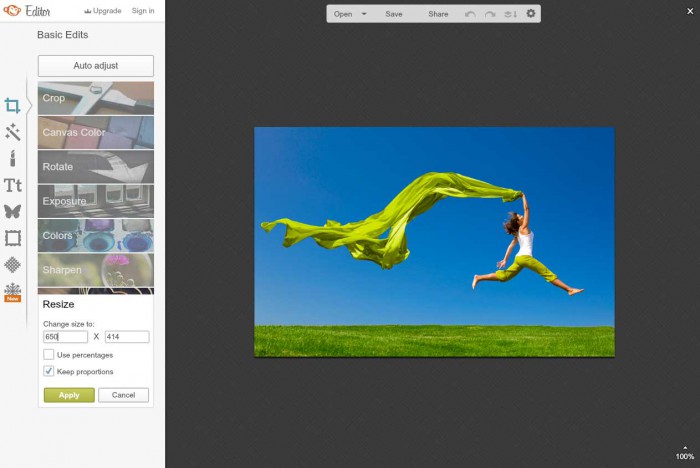700x468 pixels.
Task: Click into the resize width field
Action: (65, 337)
